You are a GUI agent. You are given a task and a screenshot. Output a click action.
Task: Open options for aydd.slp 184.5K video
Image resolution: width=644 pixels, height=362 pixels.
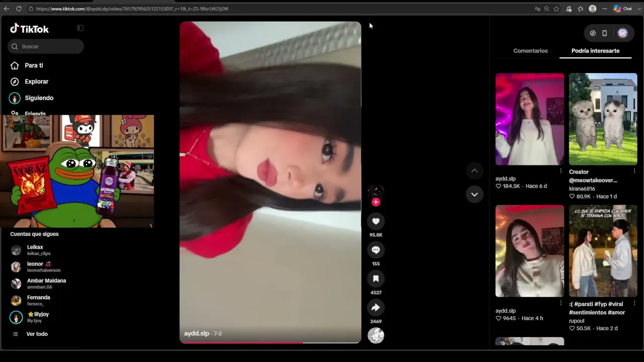(x=561, y=171)
